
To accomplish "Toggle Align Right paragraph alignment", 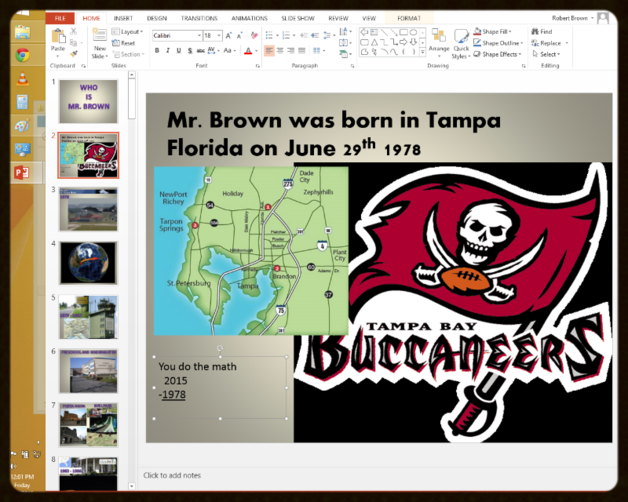I will tap(291, 50).
